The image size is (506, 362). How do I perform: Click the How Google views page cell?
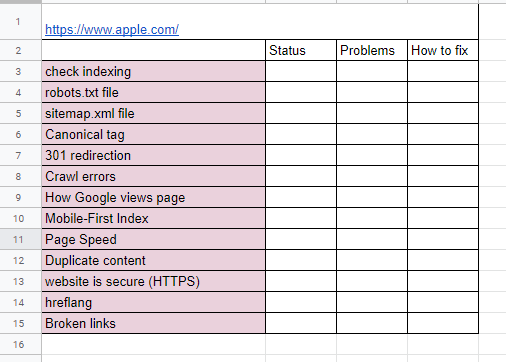(x=153, y=197)
